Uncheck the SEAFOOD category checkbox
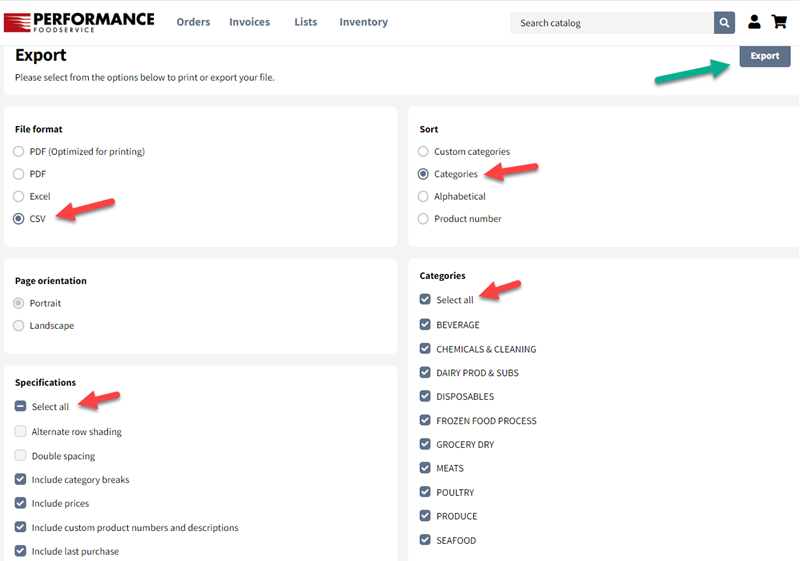Image resolution: width=800 pixels, height=561 pixels. pyautogui.click(x=425, y=540)
